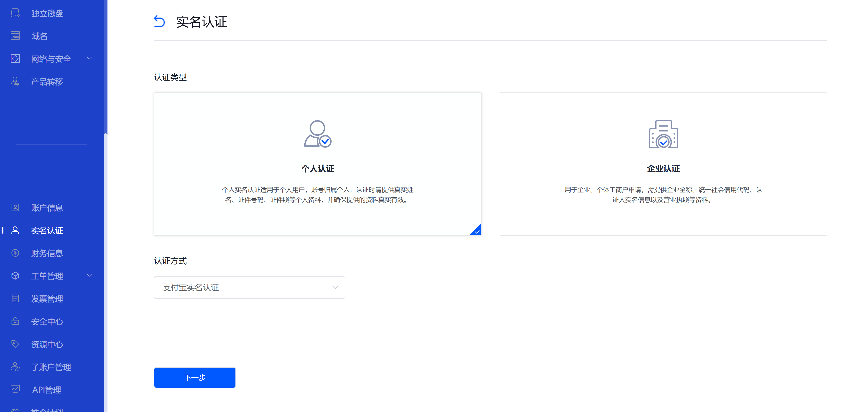The height and width of the screenshot is (412, 868).
Task: Click the 实名认证 person icon in sidebar
Action: 15,230
